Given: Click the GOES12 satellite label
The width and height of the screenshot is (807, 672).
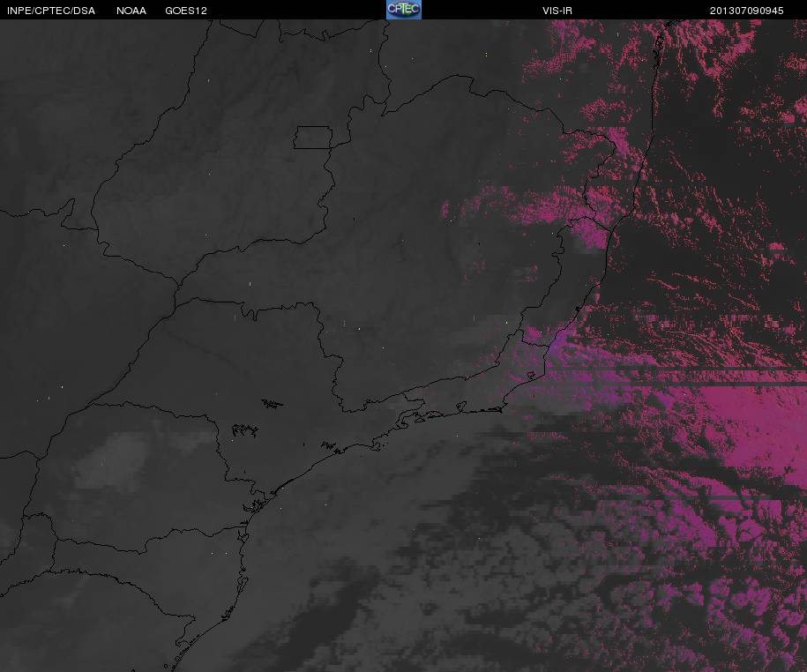Looking at the screenshot, I should [x=186, y=11].
